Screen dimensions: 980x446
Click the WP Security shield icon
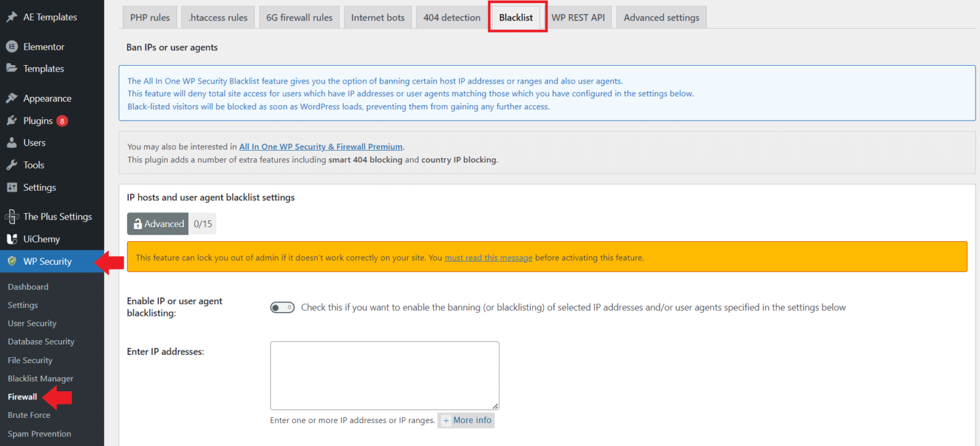tap(11, 261)
